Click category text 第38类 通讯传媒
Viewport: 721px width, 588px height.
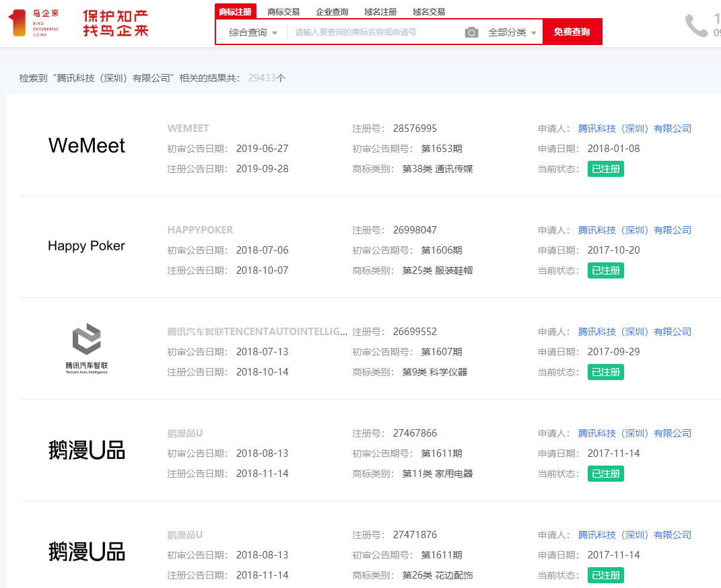438,169
